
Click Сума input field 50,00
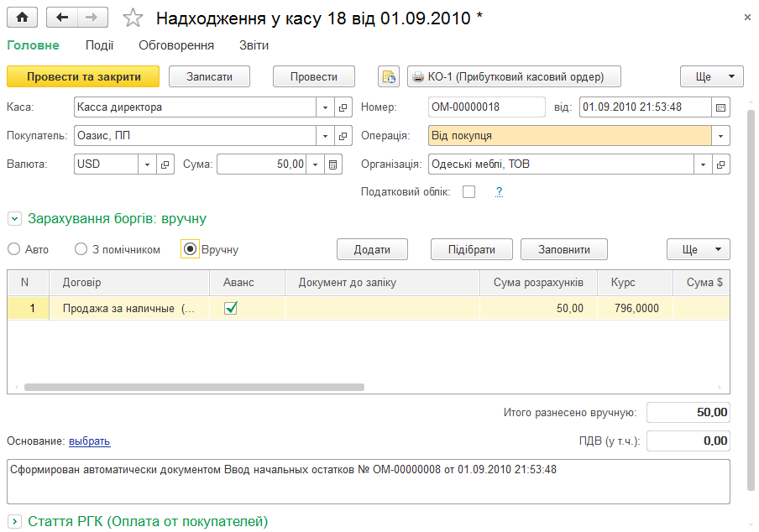[x=261, y=164]
